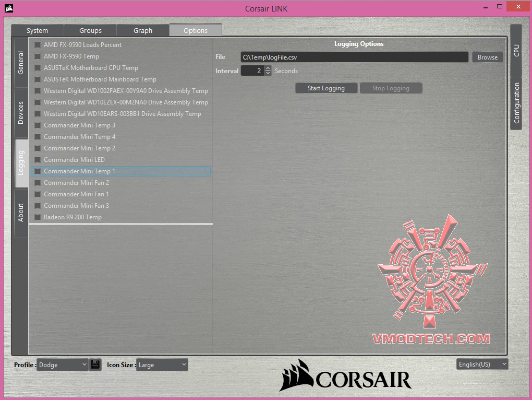Open the Configuration panel tab on right
532x400 pixels.
[516, 103]
